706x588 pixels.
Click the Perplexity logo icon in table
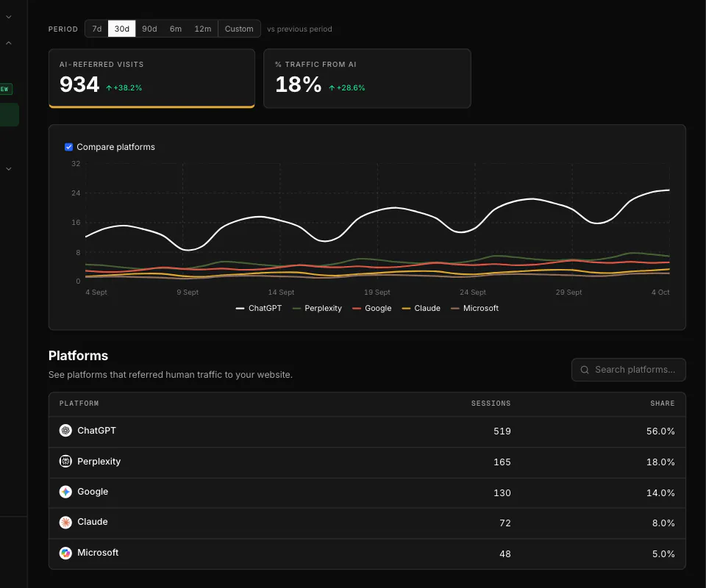(x=65, y=461)
